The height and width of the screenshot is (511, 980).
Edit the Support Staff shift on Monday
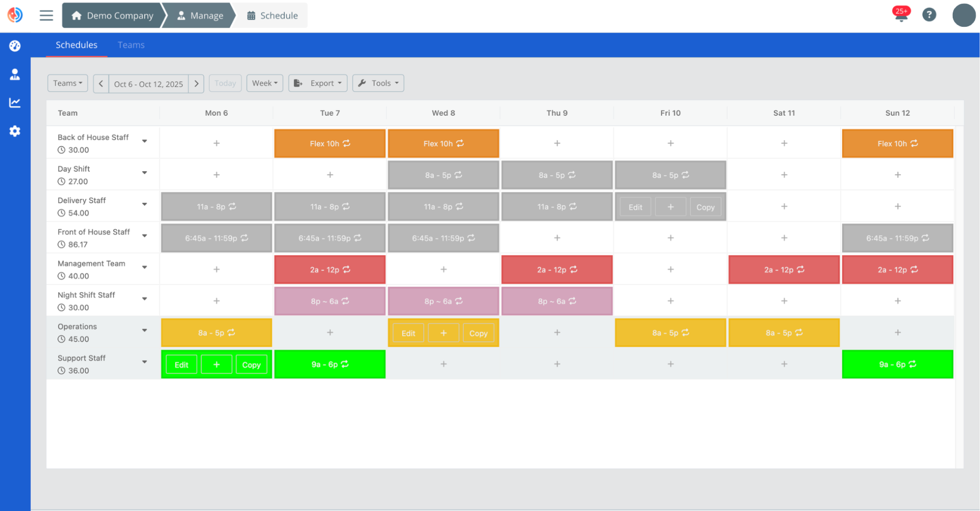180,364
